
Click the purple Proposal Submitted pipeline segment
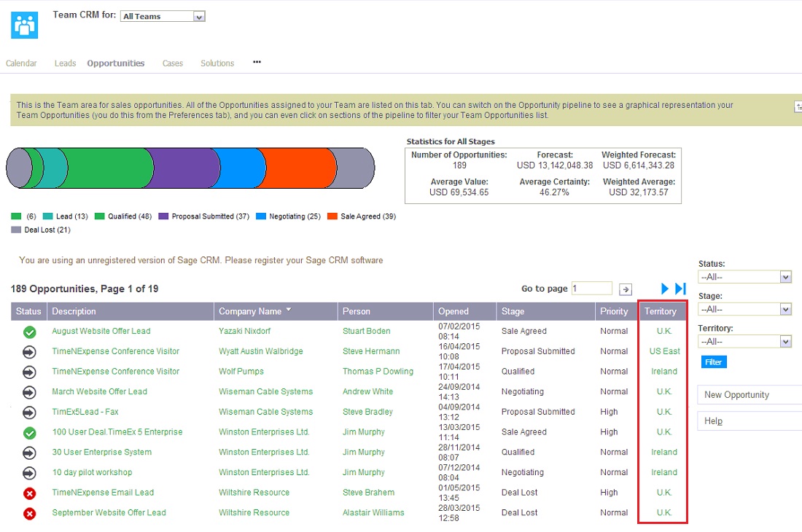pos(187,168)
